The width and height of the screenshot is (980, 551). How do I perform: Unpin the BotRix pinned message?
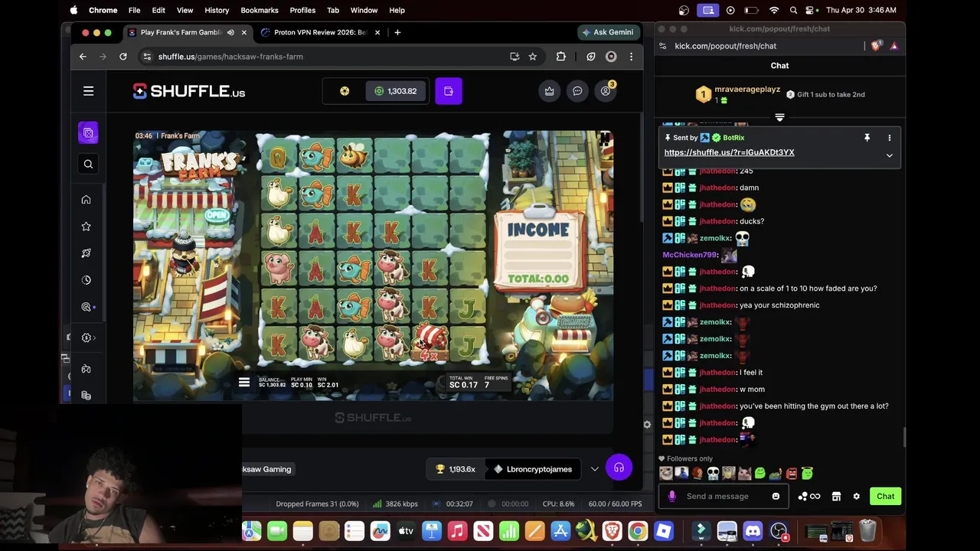coord(867,138)
